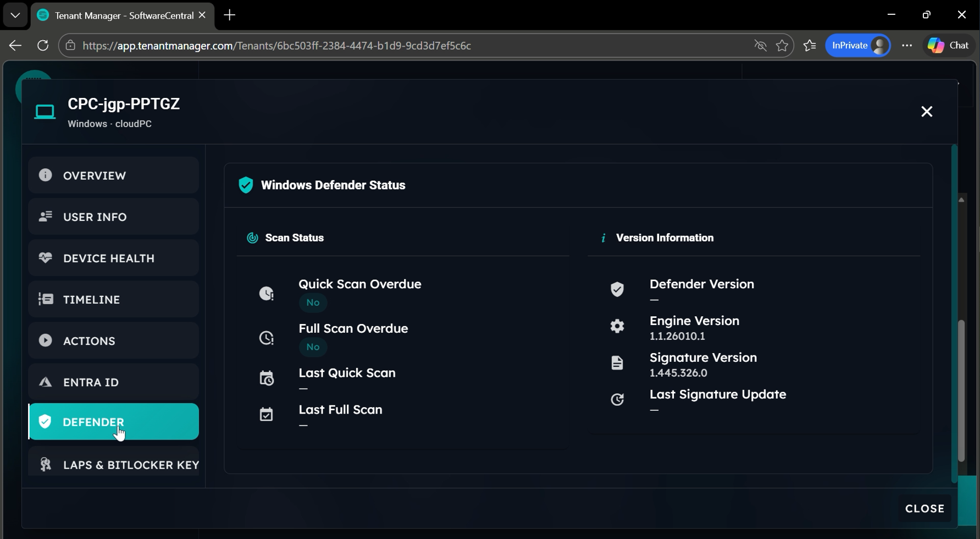This screenshot has height=539, width=980.
Task: Select the Defender shield icon in sidebar
Action: click(x=45, y=422)
